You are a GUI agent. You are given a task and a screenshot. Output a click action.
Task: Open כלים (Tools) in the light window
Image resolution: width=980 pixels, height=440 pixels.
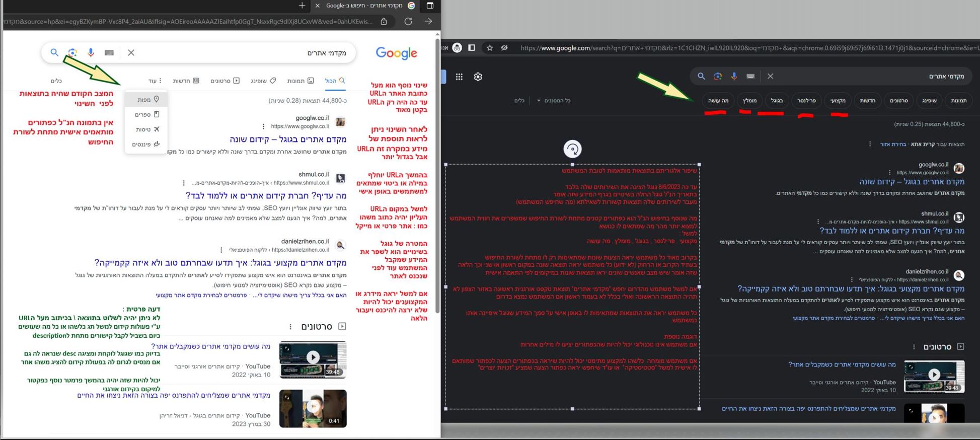[x=56, y=81]
